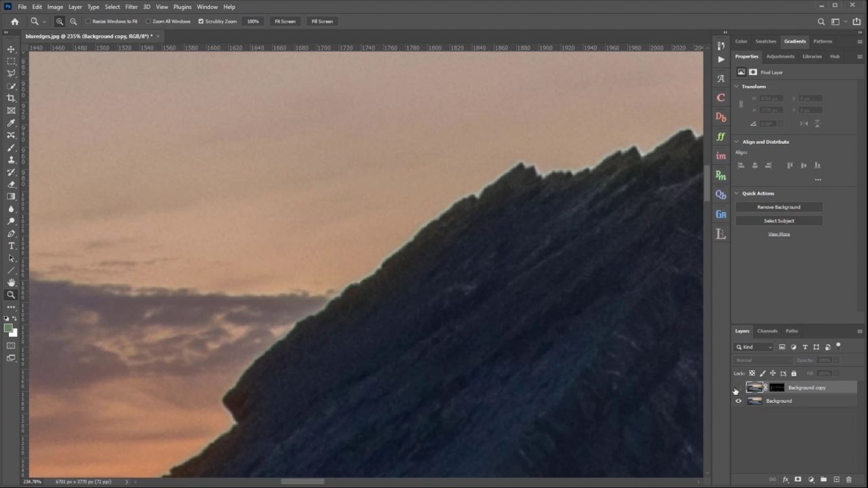The width and height of the screenshot is (868, 488).
Task: Open the Kind filter dropdown in Layers
Action: coord(755,346)
